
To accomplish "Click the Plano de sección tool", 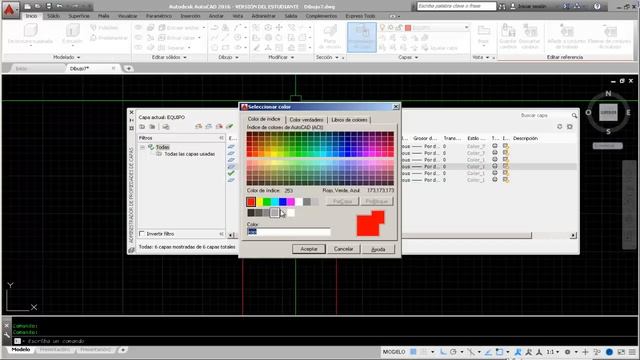I will [x=330, y=36].
